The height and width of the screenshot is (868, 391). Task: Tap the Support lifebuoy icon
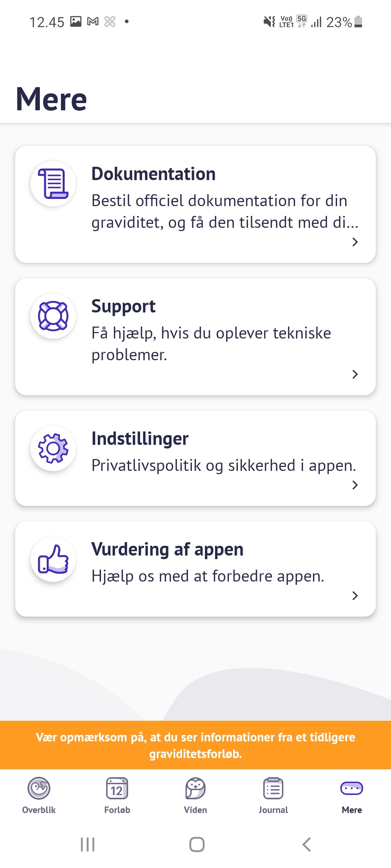coord(53,316)
